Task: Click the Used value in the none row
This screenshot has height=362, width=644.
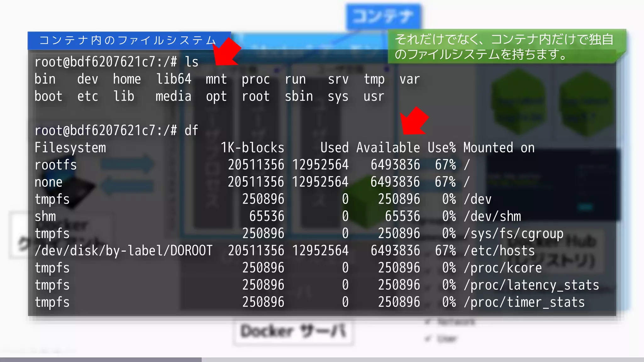Action: (320, 182)
